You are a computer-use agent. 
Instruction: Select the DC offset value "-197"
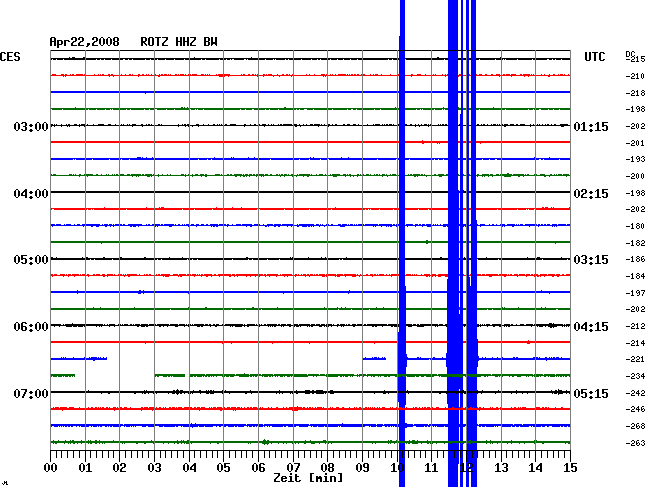[635, 293]
